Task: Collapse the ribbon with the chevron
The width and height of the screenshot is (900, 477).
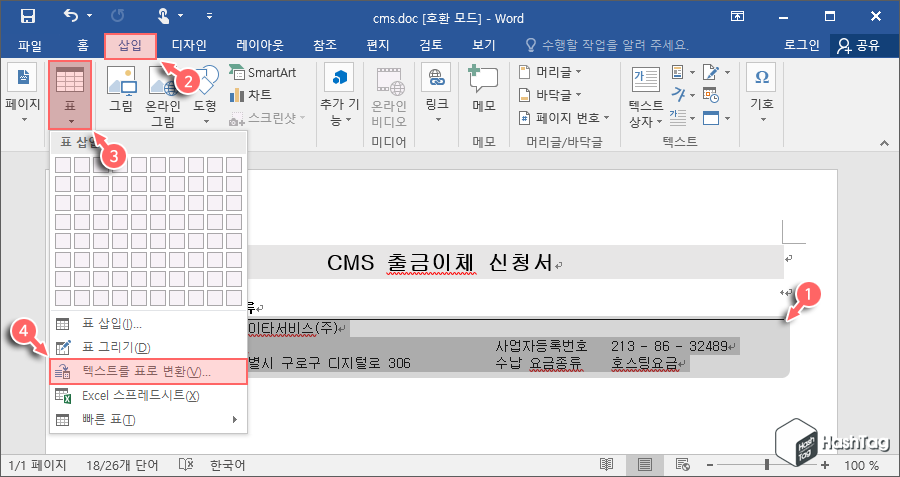Action: [885, 142]
